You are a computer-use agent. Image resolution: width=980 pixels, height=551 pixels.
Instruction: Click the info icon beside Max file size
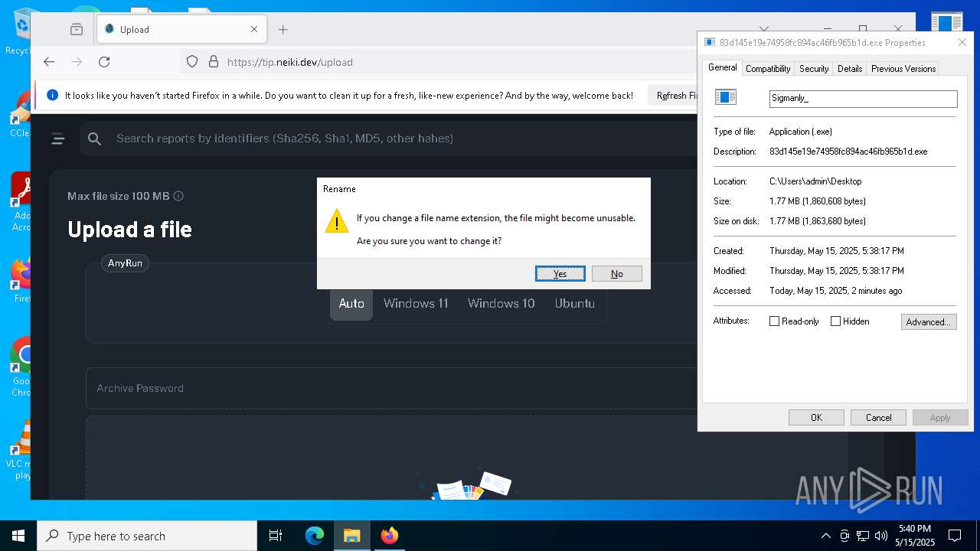pos(178,196)
